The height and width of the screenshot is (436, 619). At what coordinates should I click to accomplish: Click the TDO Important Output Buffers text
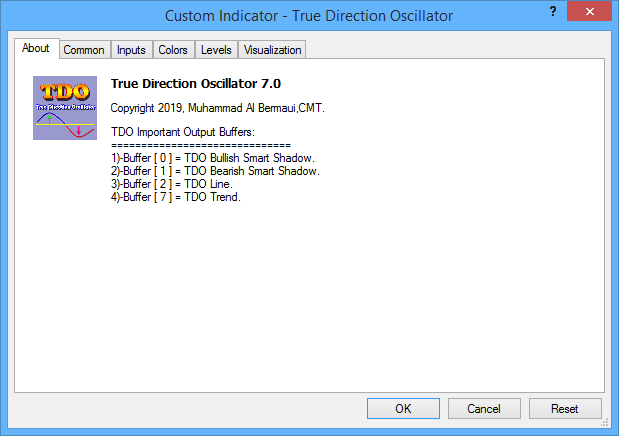coord(183,132)
